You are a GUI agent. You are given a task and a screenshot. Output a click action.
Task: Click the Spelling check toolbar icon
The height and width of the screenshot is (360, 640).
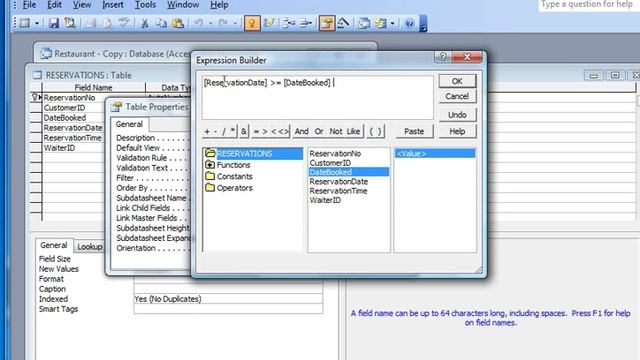tap(124, 23)
